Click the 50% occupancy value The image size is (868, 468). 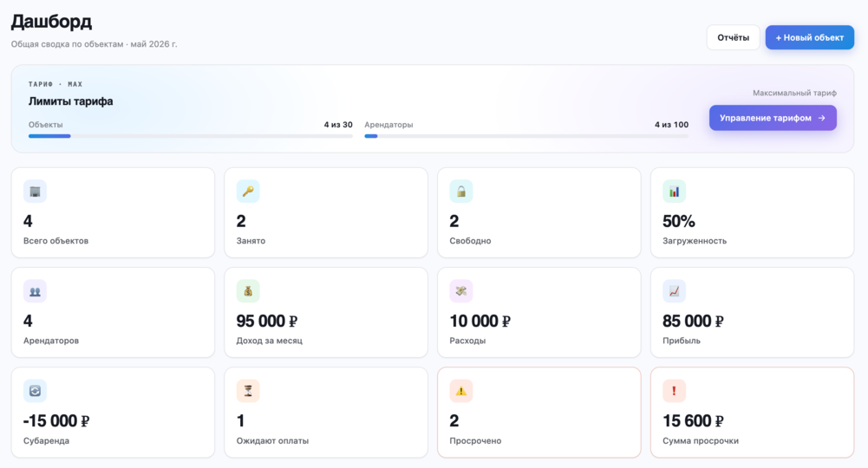679,221
